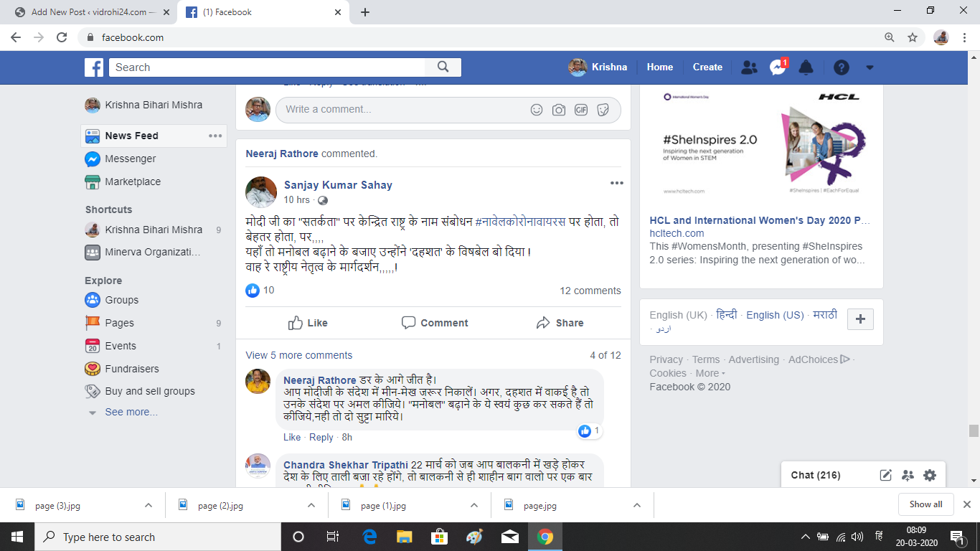Open the account dropdown arrow in the top bar
The width and height of the screenshot is (980, 551).
(x=870, y=67)
